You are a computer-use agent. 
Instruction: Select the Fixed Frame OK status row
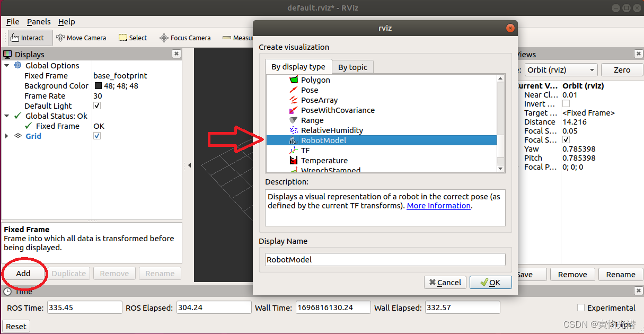click(92, 126)
